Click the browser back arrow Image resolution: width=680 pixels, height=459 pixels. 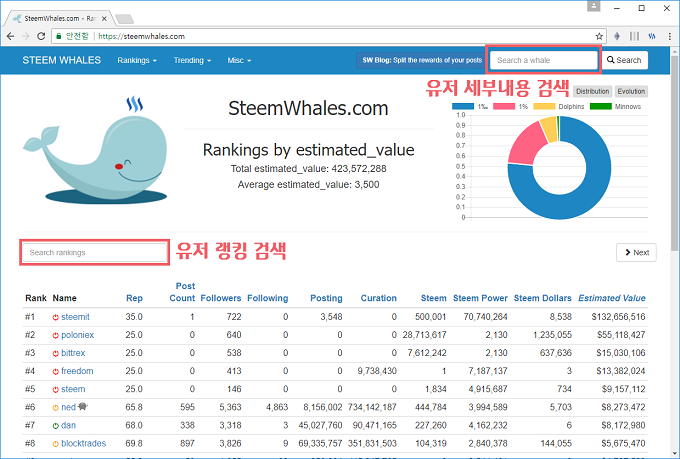click(10, 36)
